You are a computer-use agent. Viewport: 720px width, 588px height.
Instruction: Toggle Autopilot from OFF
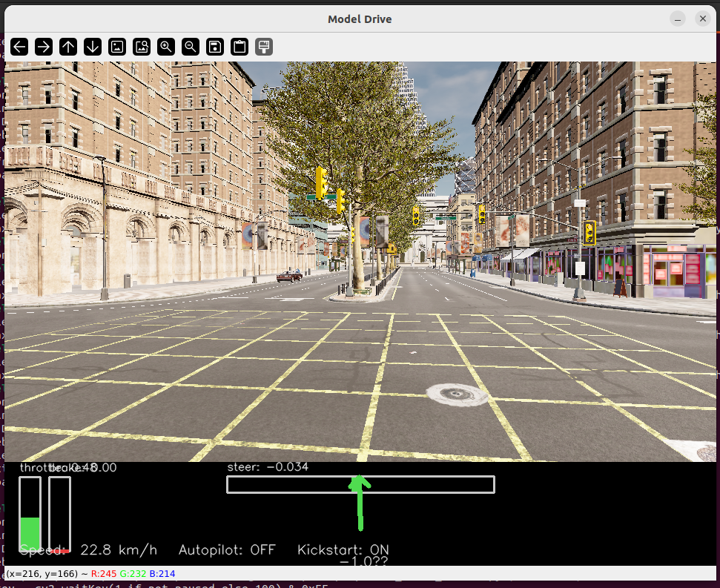click(227, 550)
